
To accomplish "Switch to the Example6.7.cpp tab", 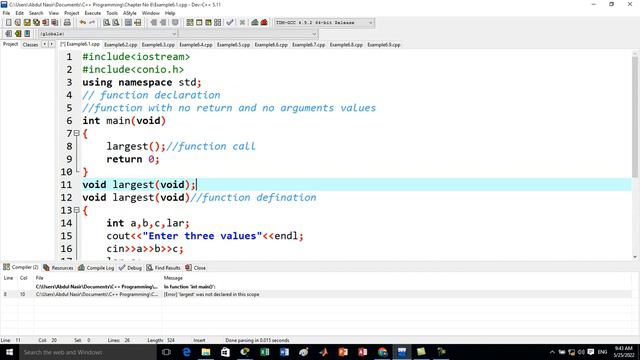I will pyautogui.click(x=309, y=44).
